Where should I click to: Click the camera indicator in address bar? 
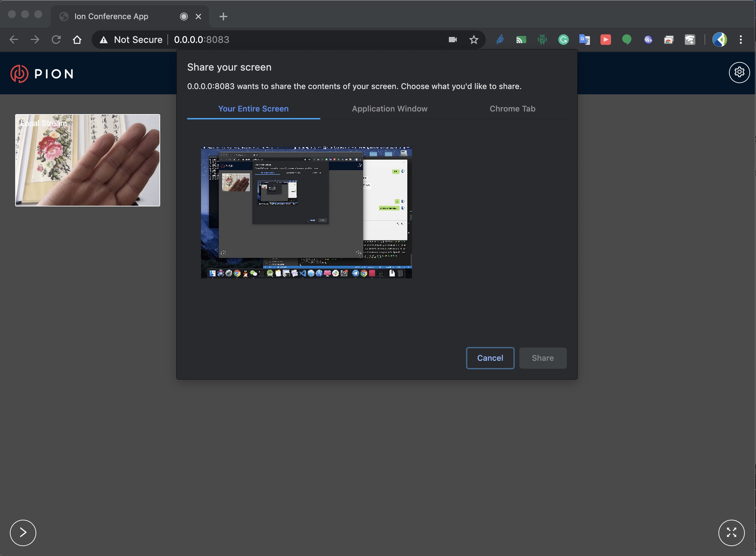pyautogui.click(x=453, y=40)
